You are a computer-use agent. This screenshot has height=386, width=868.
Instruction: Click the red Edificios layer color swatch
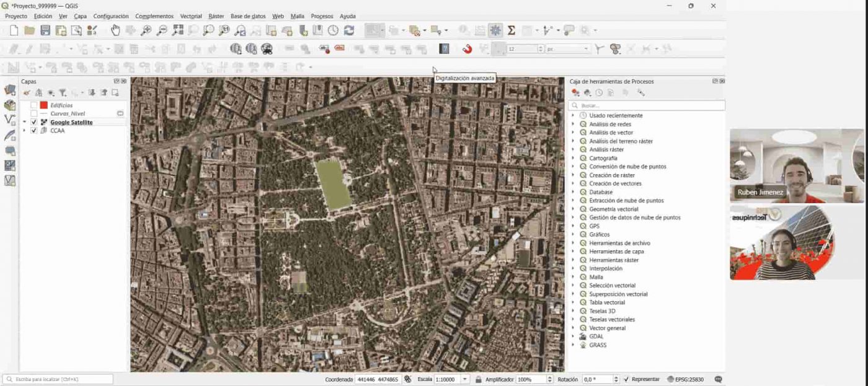point(44,105)
